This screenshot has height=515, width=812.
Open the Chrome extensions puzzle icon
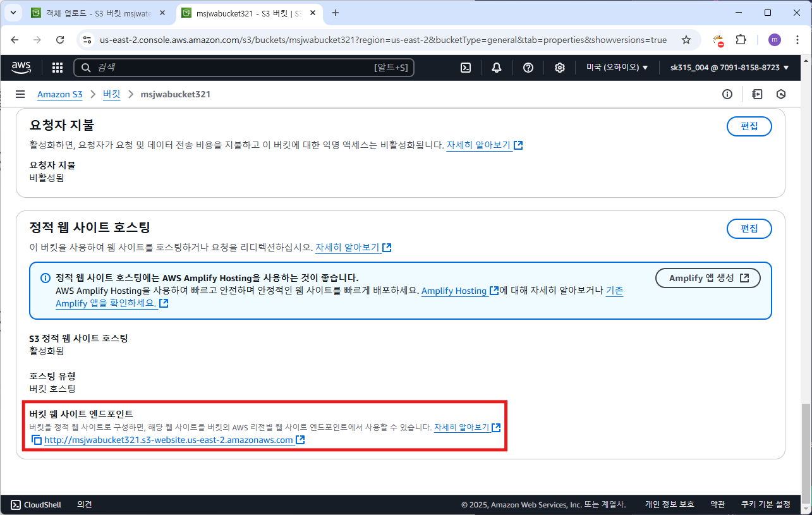(741, 40)
